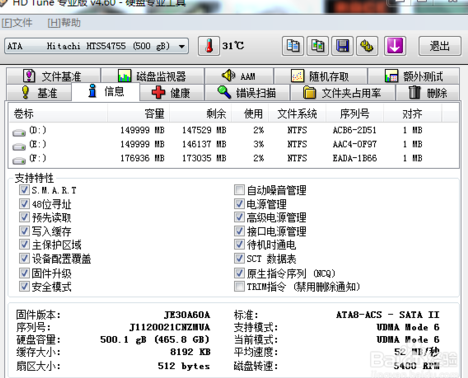Image resolution: width=468 pixels, height=378 pixels.
Task: Click the firmware value JE30A60A
Action: tap(187, 315)
